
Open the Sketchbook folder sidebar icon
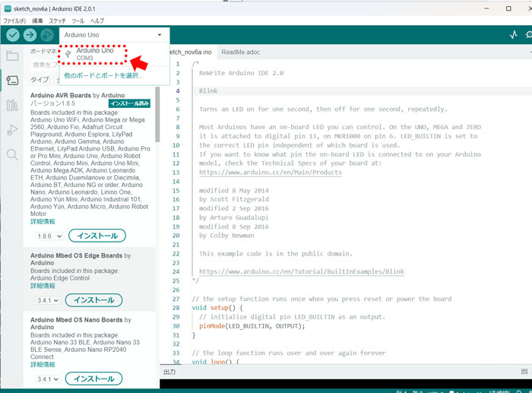click(12, 55)
